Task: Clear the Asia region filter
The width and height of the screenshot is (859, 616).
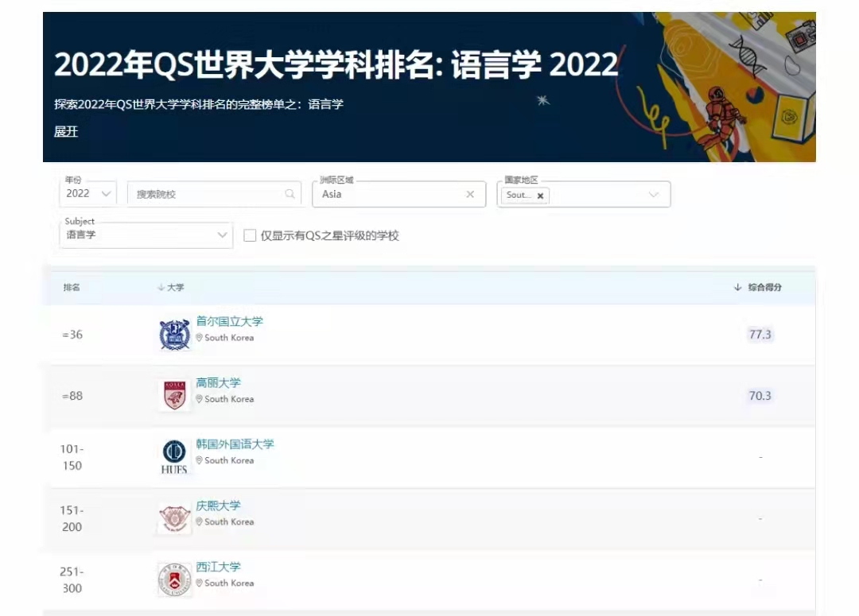Action: (x=469, y=194)
